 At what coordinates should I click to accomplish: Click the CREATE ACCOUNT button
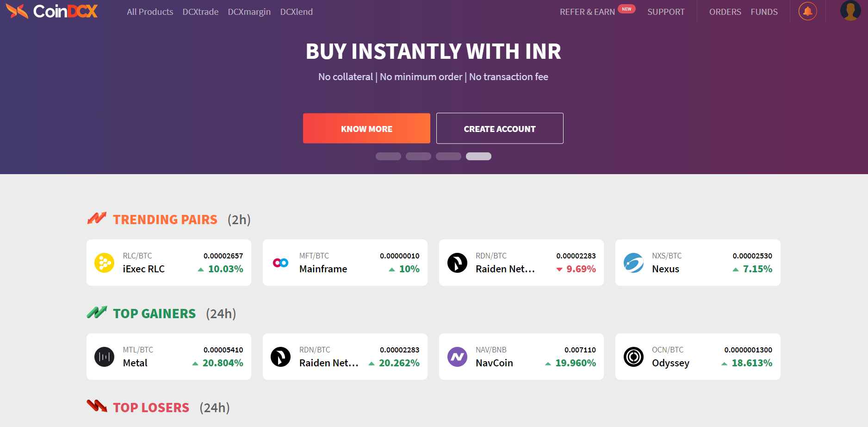pos(500,129)
